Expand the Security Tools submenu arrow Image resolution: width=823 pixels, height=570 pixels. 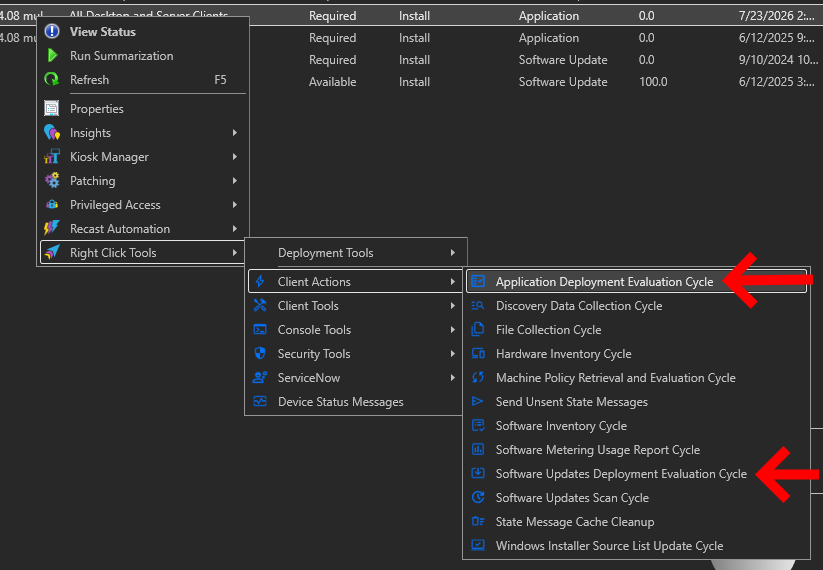click(x=452, y=353)
